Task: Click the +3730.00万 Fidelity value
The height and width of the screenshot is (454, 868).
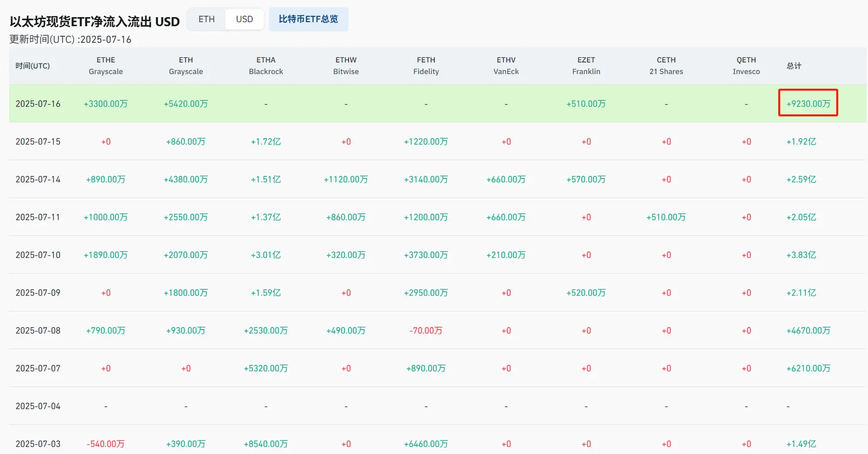Action: tap(426, 255)
